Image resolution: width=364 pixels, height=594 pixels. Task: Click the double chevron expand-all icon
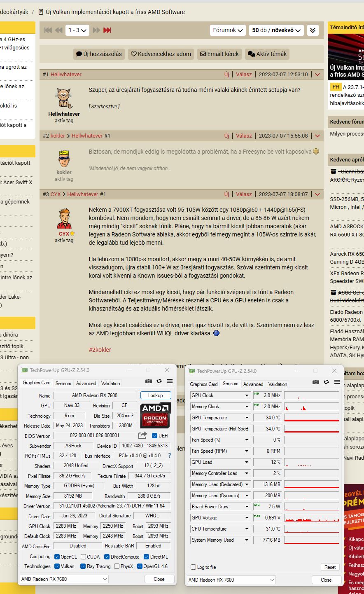(x=313, y=30)
